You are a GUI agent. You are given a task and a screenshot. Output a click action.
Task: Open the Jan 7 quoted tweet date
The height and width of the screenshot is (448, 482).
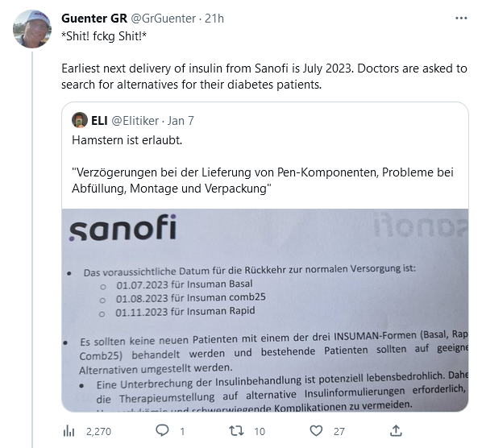click(181, 121)
